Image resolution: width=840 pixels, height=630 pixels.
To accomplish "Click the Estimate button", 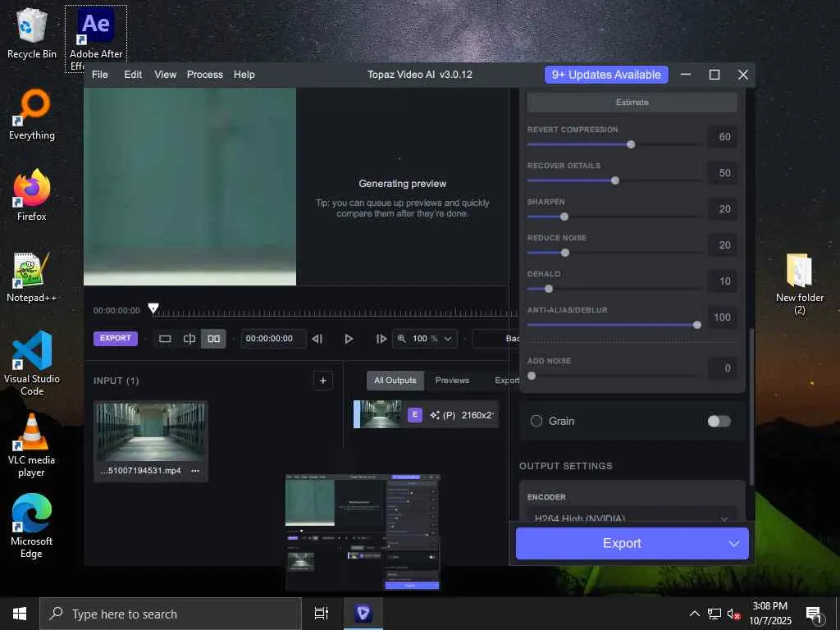I will 632,103.
